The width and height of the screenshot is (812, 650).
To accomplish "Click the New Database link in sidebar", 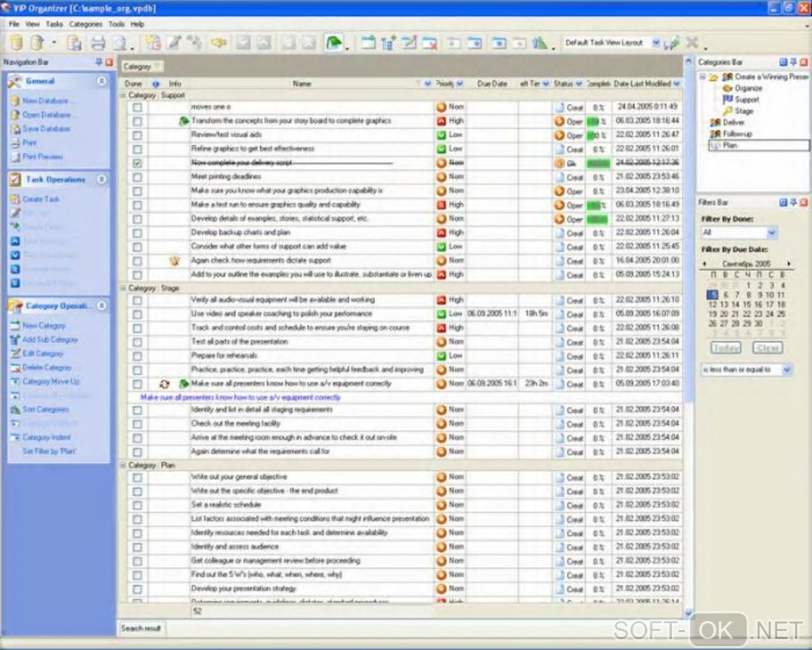I will coord(45,101).
